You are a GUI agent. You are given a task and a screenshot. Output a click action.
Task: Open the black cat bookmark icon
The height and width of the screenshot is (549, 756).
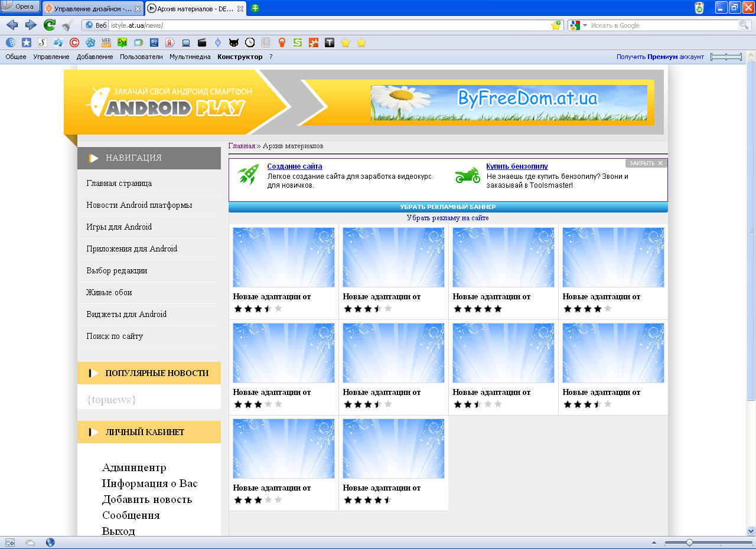(234, 43)
